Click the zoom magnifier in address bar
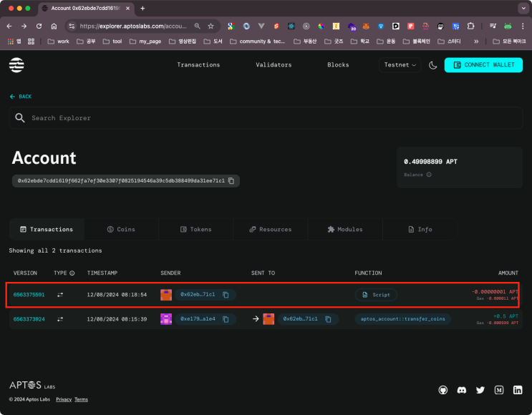Screen dimensions: 532x415 pyautogui.click(x=197, y=26)
